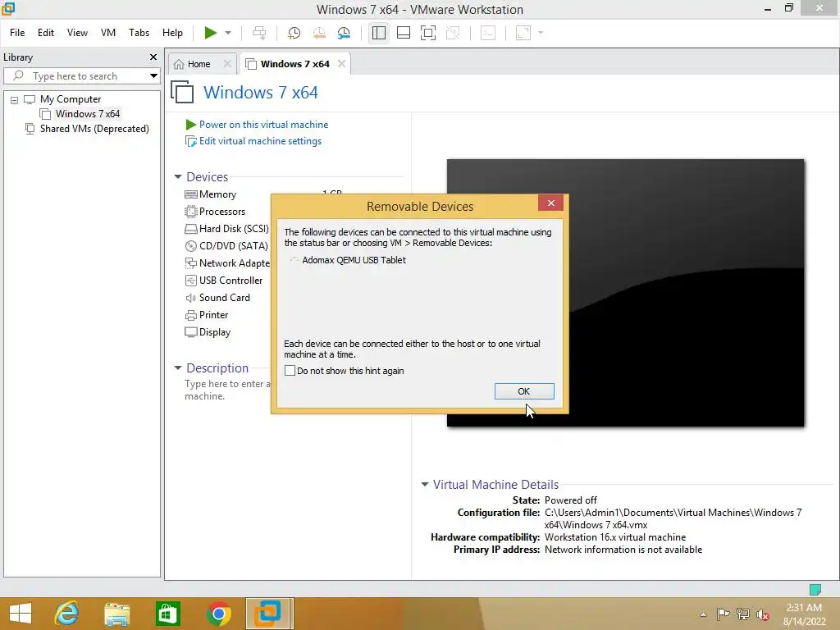This screenshot has height=630, width=840.
Task: Show hidden system tray icons
Action: (x=703, y=614)
